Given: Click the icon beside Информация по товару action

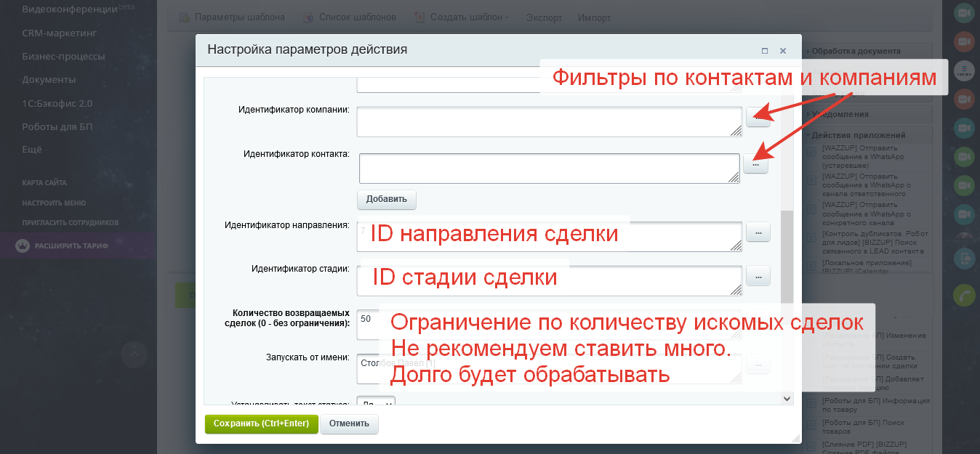Looking at the screenshot, I should [812, 405].
